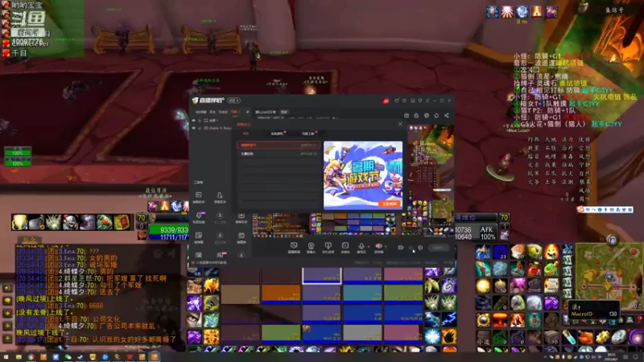Switch to the first tab of the popup
The image size is (644, 362).
pos(246,134)
